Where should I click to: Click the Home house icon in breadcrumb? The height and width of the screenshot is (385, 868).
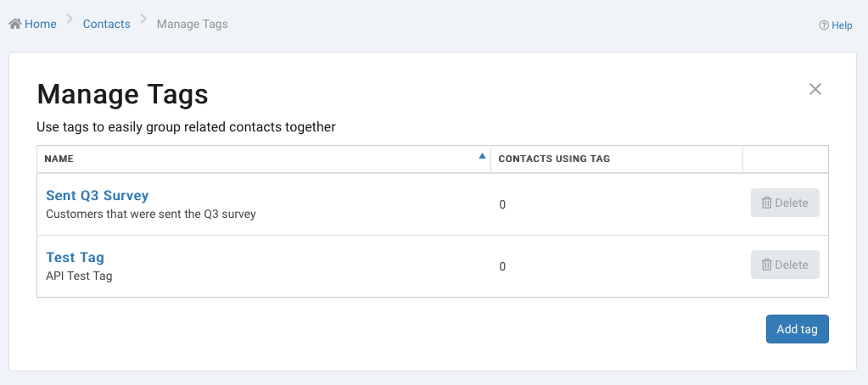pos(15,24)
